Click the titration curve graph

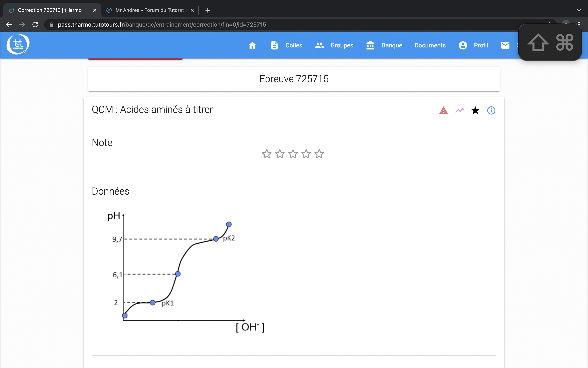click(x=186, y=272)
